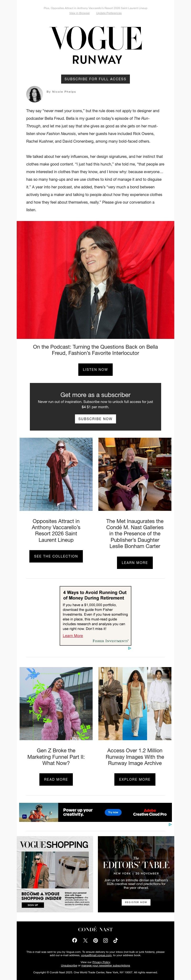This screenshot has height=980, width=191.
Task: Click AdChoices icon below Adobe banner
Action: click(170, 824)
